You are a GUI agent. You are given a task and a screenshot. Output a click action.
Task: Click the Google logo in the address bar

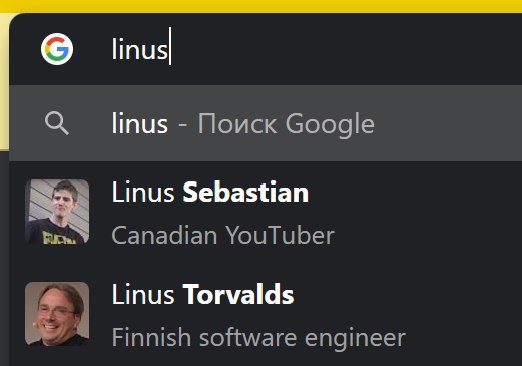point(57,49)
